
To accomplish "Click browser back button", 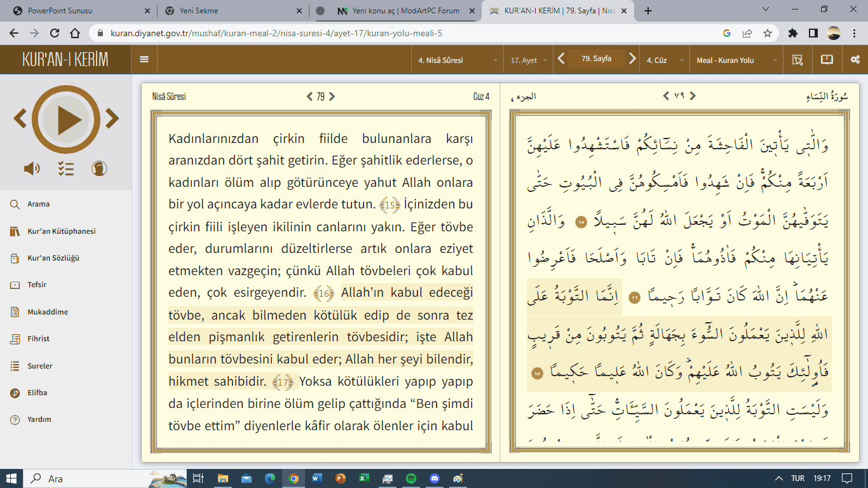I will click(x=15, y=33).
